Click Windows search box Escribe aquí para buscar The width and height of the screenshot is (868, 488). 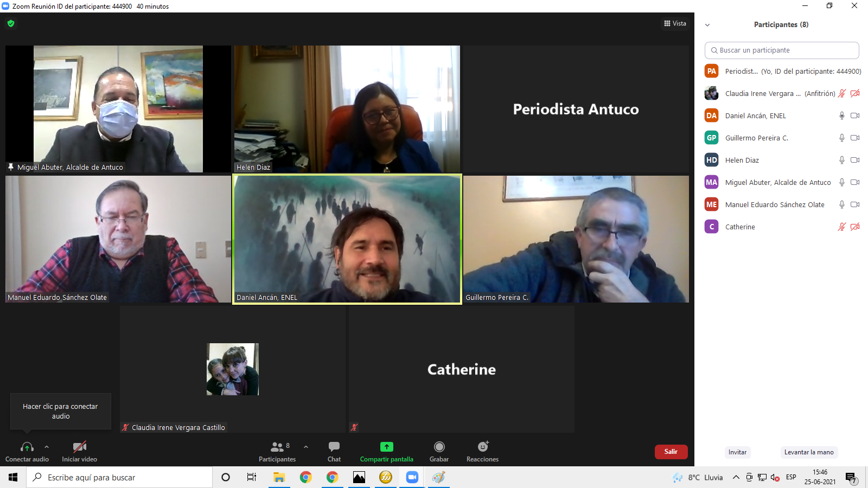click(x=119, y=477)
